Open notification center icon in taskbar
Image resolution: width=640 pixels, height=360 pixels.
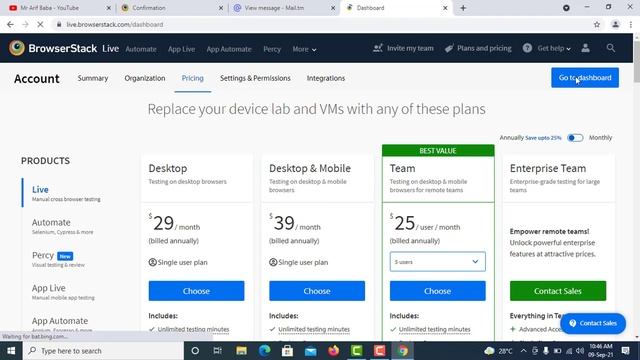tap(625, 351)
